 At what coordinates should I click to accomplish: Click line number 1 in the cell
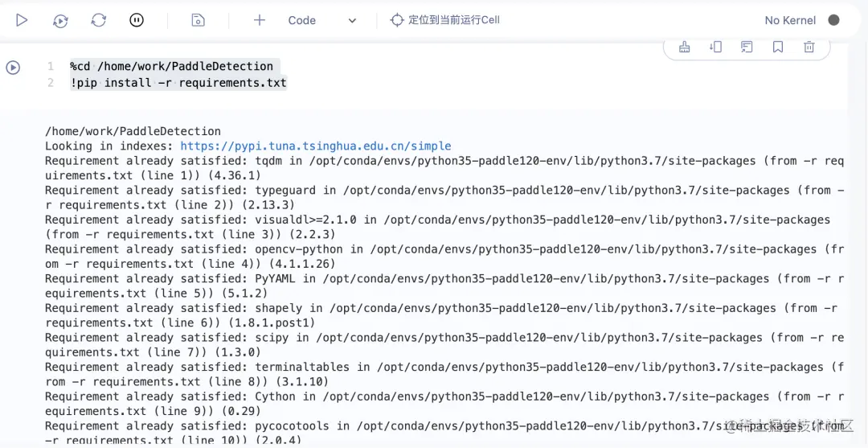[51, 67]
